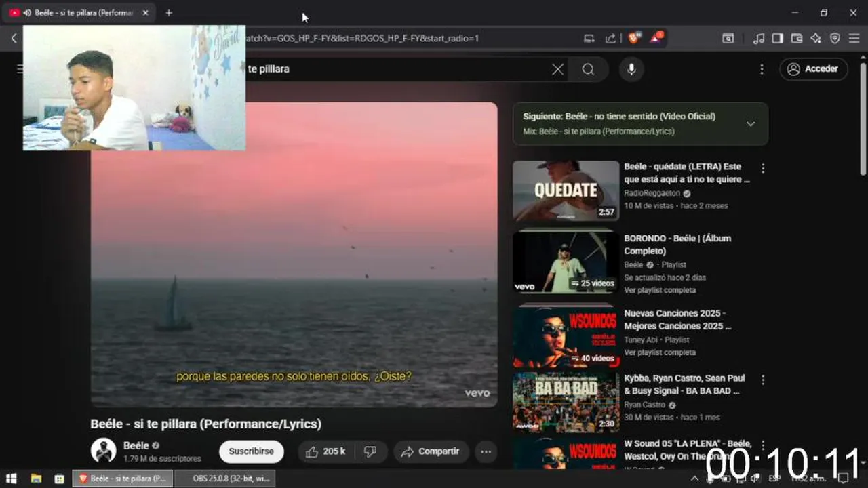Open Ver playlist completa under BORONDO
This screenshot has height=488, width=868.
coord(660,290)
